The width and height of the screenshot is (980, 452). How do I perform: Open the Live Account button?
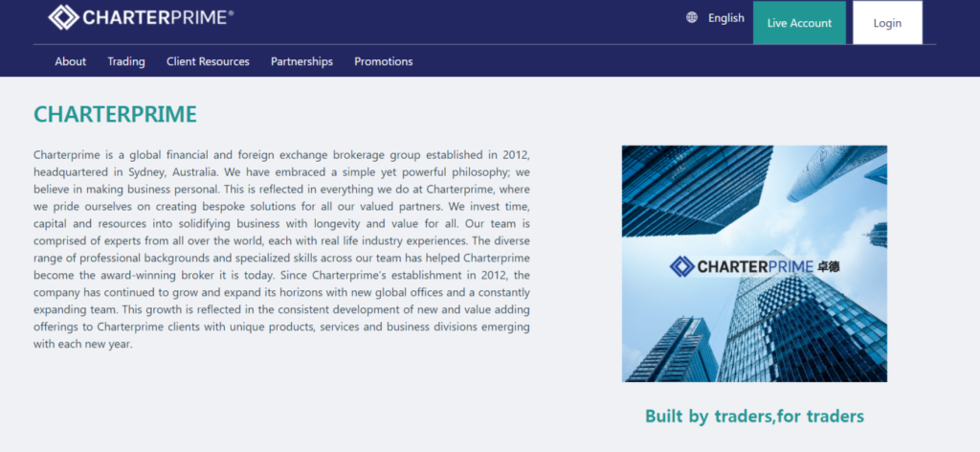point(799,23)
